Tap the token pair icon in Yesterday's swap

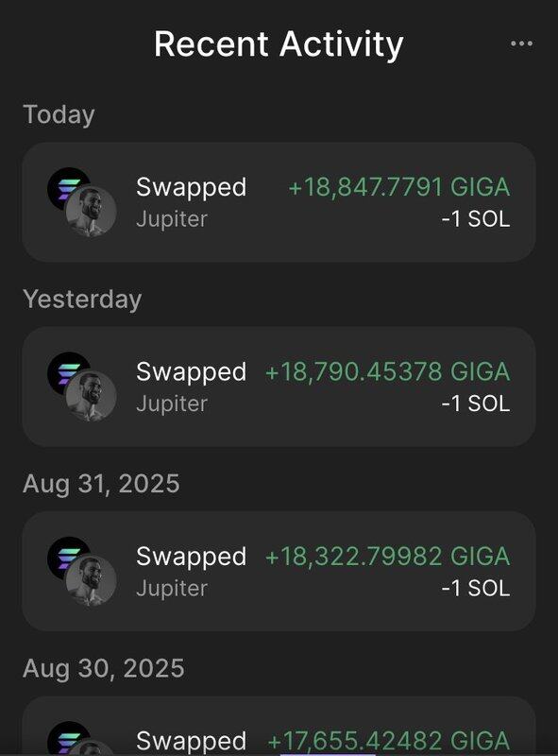point(82,387)
